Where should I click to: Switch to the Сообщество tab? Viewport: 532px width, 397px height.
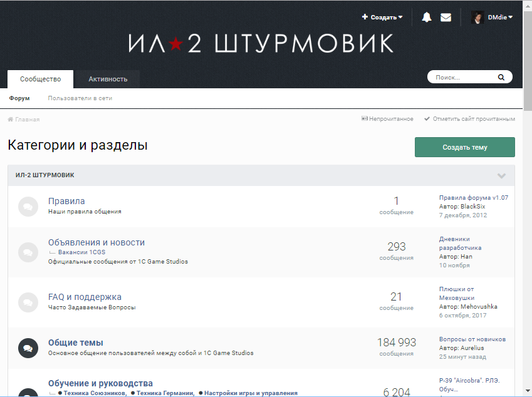40,79
